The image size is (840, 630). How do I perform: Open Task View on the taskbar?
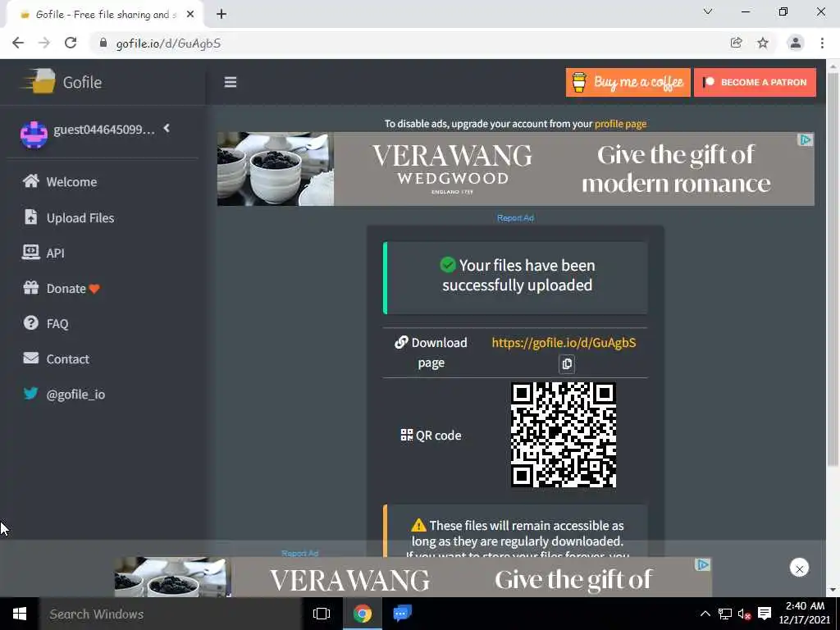coord(322,614)
